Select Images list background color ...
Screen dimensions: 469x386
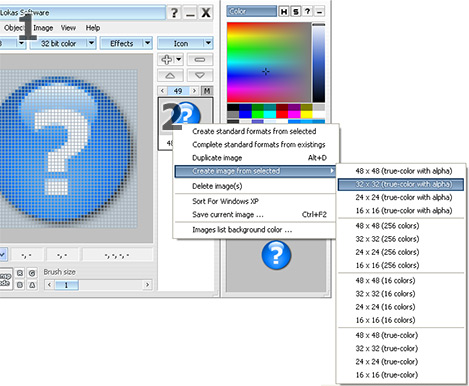[x=254, y=230]
